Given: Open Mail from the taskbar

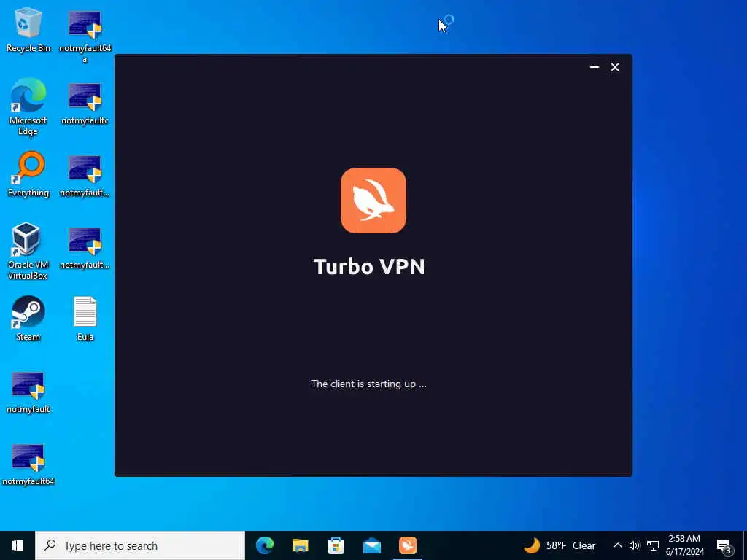Looking at the screenshot, I should 371,545.
